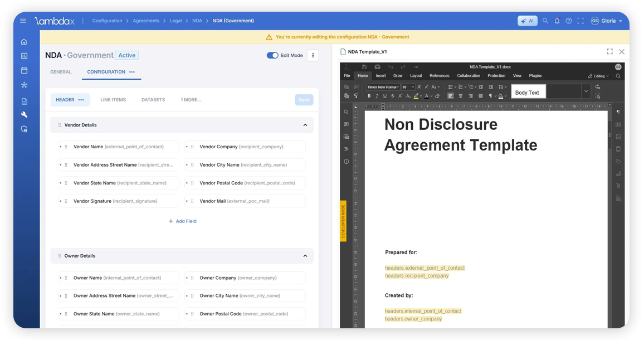Viewport: 644px width, 340px height.
Task: Open the Gloria user menu
Action: coord(607,21)
